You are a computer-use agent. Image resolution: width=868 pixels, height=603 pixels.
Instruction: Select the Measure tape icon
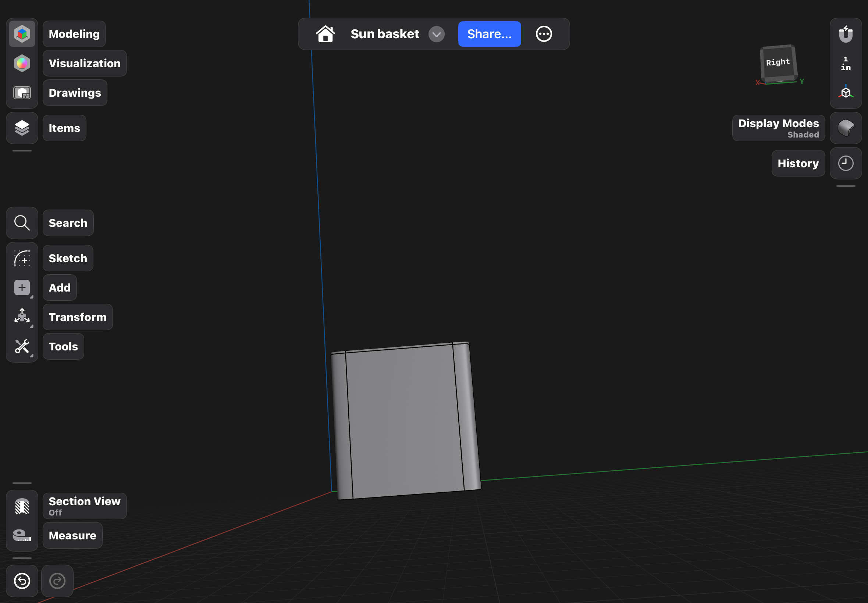pyautogui.click(x=22, y=536)
